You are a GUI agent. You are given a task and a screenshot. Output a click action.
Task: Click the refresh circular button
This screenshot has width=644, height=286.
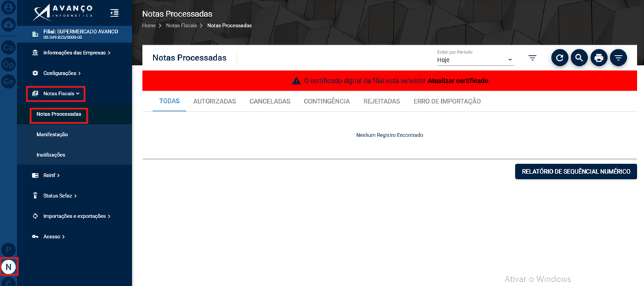pyautogui.click(x=560, y=58)
